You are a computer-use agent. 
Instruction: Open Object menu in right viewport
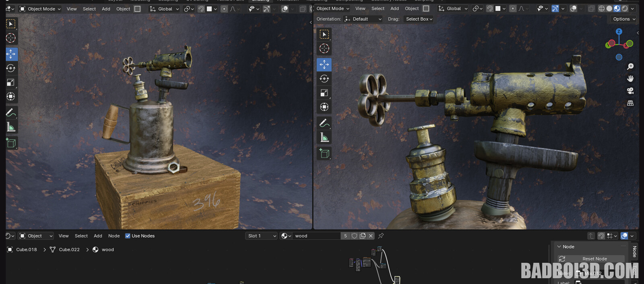point(412,8)
